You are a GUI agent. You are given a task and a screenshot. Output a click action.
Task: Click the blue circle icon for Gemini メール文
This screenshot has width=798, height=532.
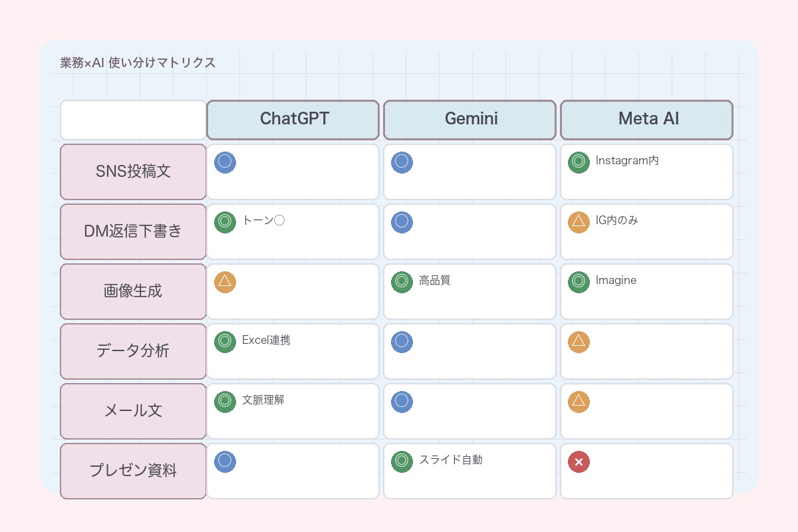pyautogui.click(x=402, y=402)
